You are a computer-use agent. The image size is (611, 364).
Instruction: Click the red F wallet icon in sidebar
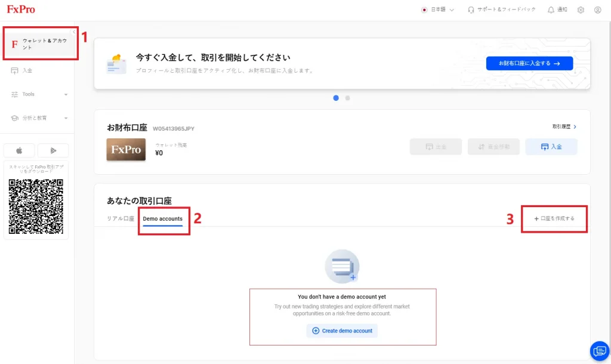pos(14,44)
